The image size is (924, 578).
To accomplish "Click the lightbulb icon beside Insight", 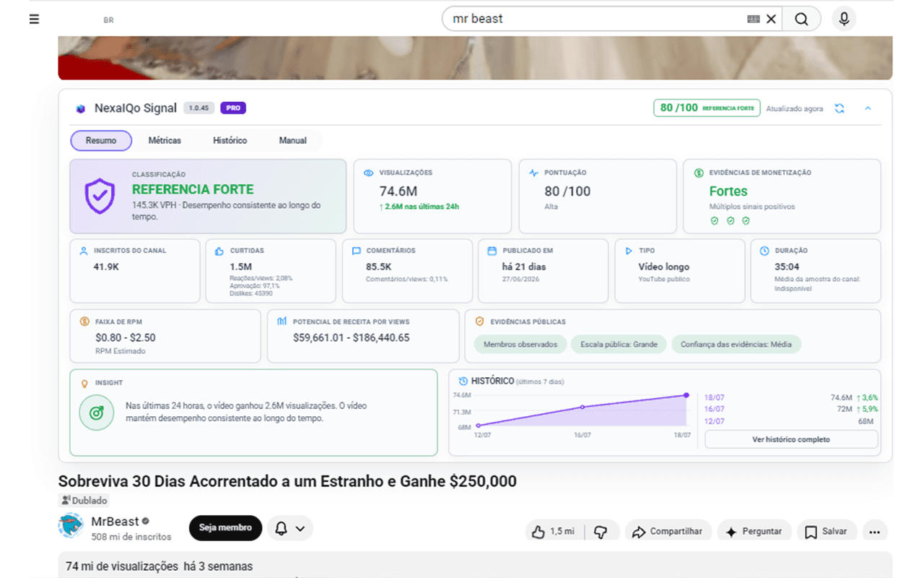I will coord(84,383).
